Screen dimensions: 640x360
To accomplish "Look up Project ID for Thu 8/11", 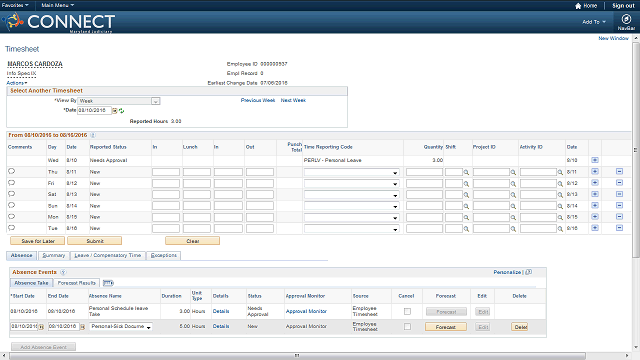I will 513,172.
